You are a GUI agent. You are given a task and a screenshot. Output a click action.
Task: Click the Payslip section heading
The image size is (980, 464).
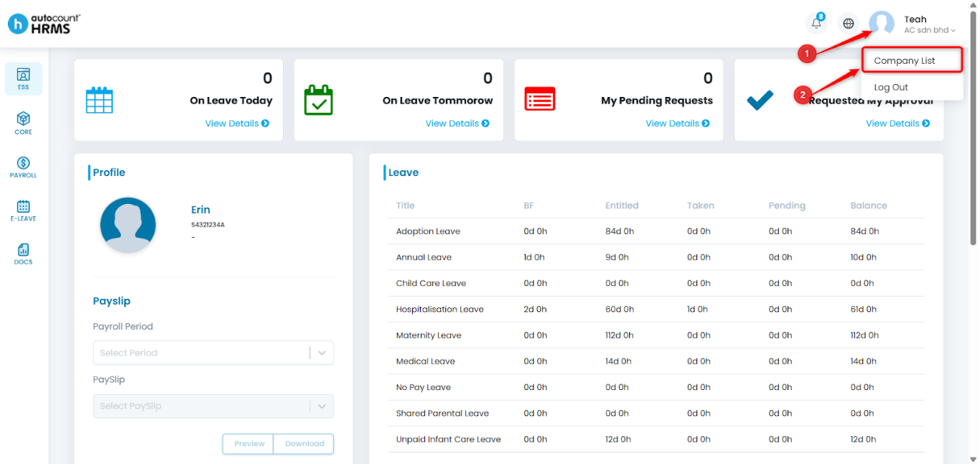tap(111, 301)
